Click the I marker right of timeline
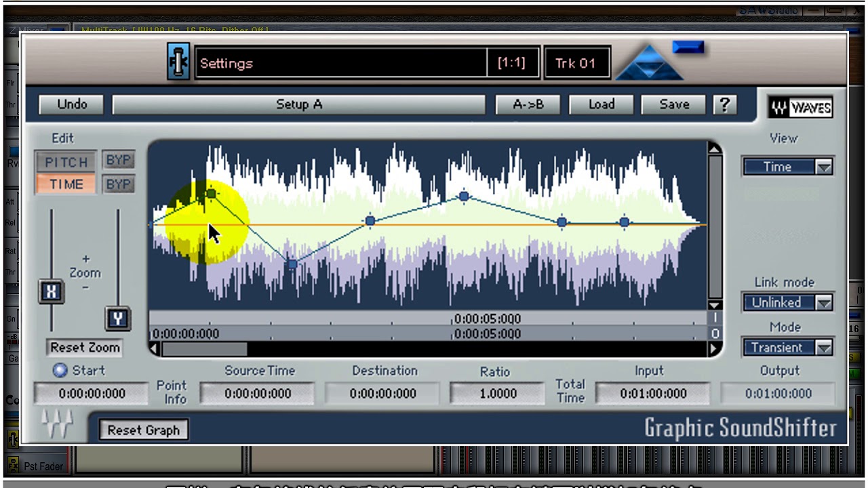 [714, 319]
